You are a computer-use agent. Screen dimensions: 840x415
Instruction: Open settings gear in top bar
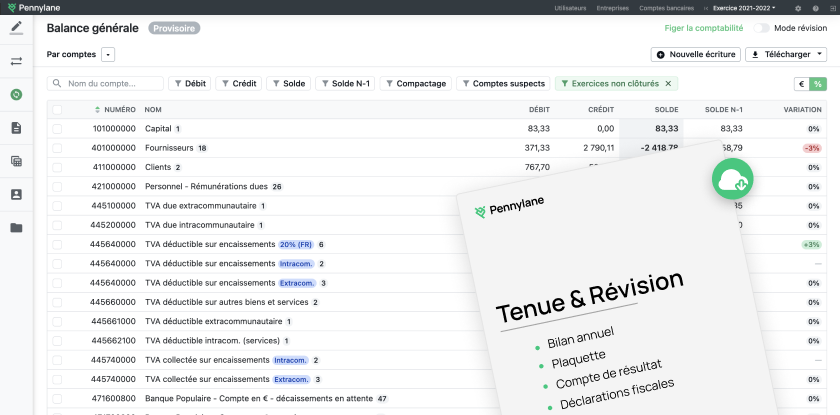click(x=798, y=8)
